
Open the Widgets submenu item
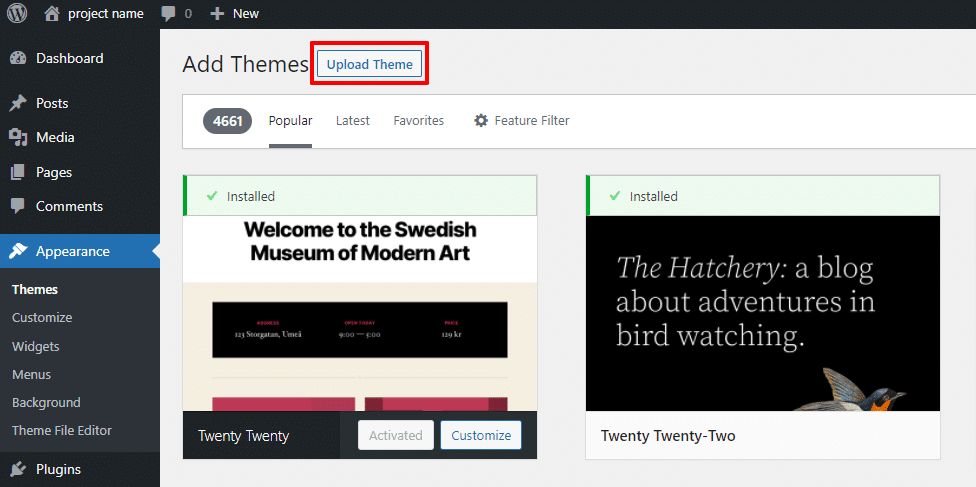click(x=35, y=346)
